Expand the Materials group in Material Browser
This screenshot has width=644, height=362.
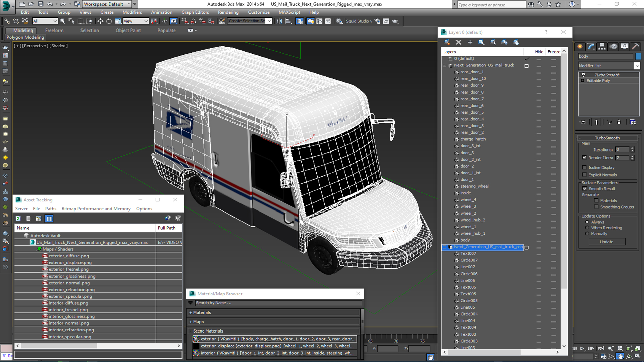[191, 312]
